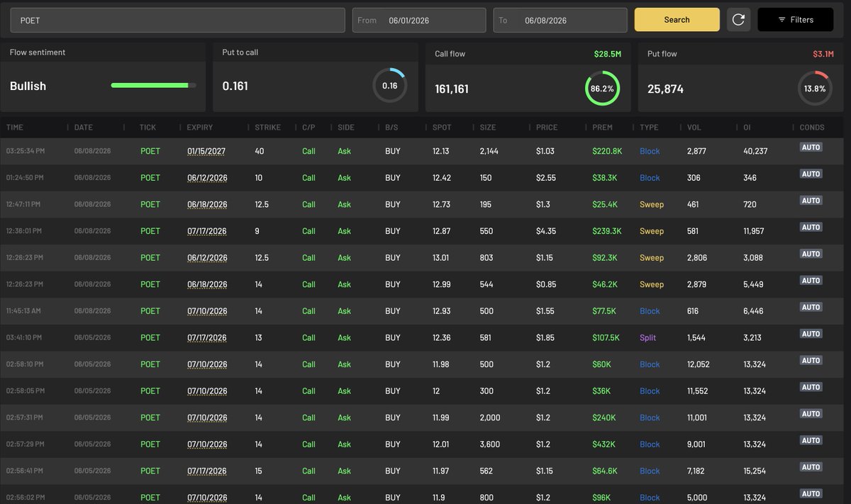Sort by the EXPIRY column header
This screenshot has width=851, height=504.
[x=199, y=128]
